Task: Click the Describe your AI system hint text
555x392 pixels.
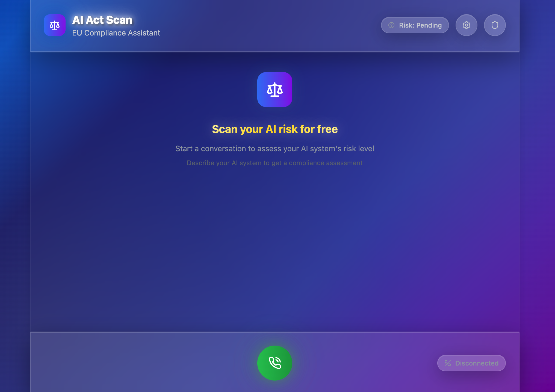Action: point(275,163)
